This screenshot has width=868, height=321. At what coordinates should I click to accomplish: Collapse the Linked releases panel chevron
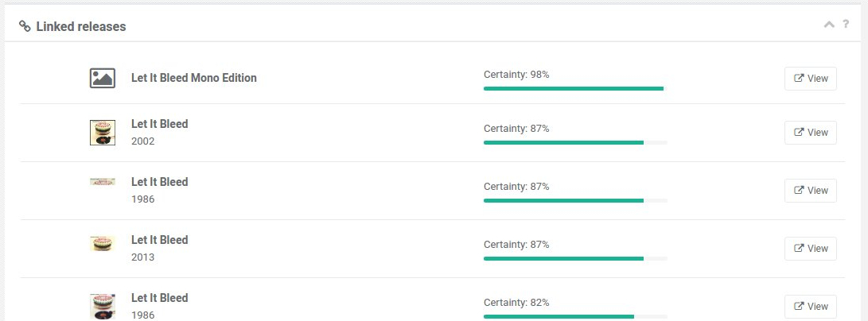tap(829, 25)
